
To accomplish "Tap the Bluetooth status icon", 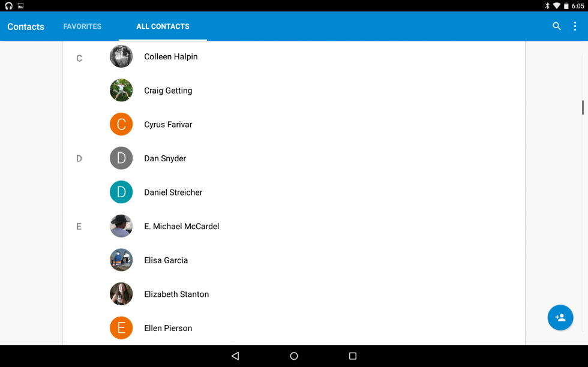I will pos(547,5).
